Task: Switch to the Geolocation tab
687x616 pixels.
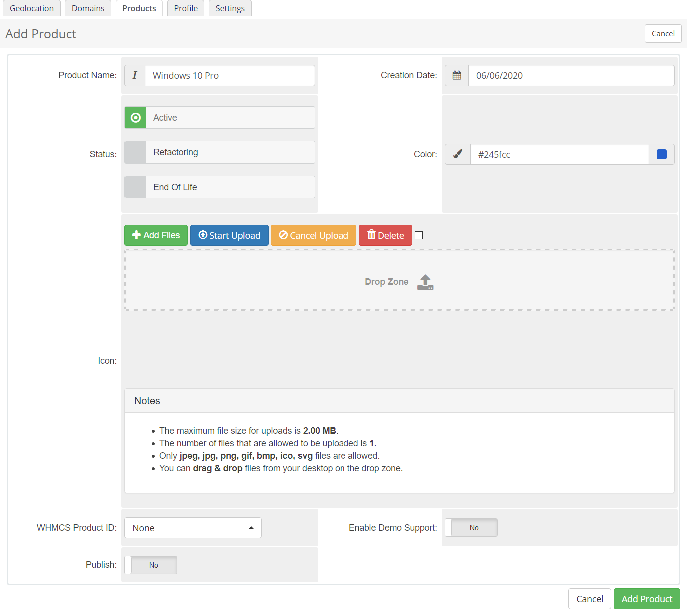Action: coord(32,8)
